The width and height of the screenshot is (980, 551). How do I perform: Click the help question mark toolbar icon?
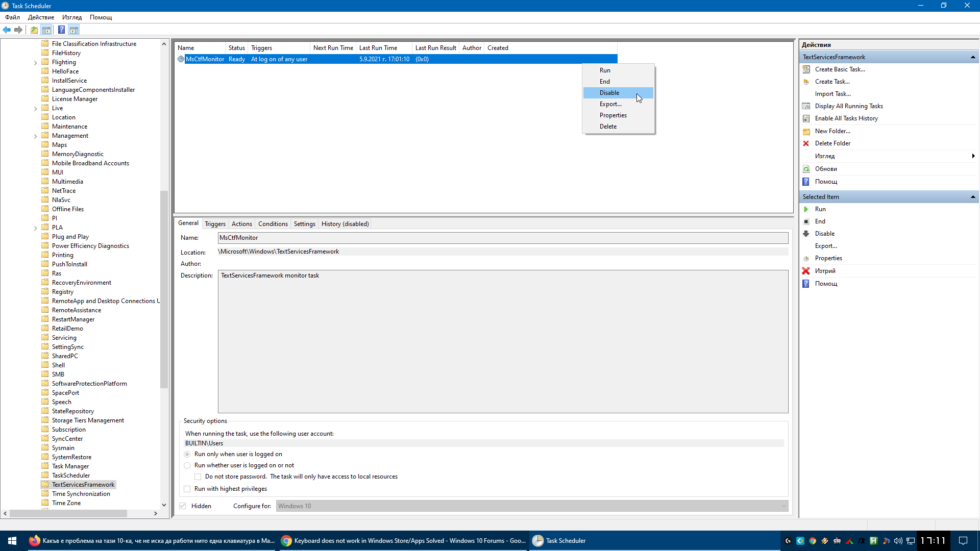coord(61,30)
